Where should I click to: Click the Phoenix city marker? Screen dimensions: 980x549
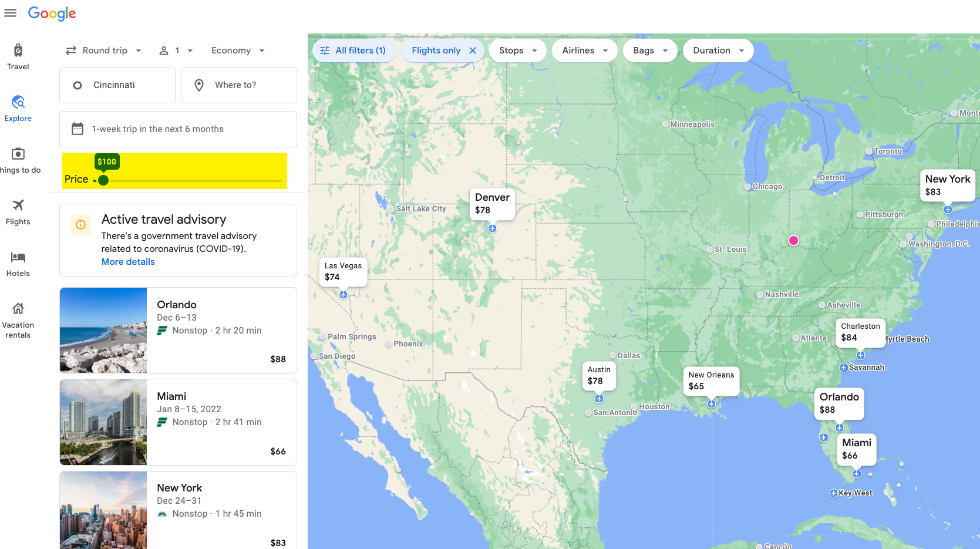(x=389, y=344)
